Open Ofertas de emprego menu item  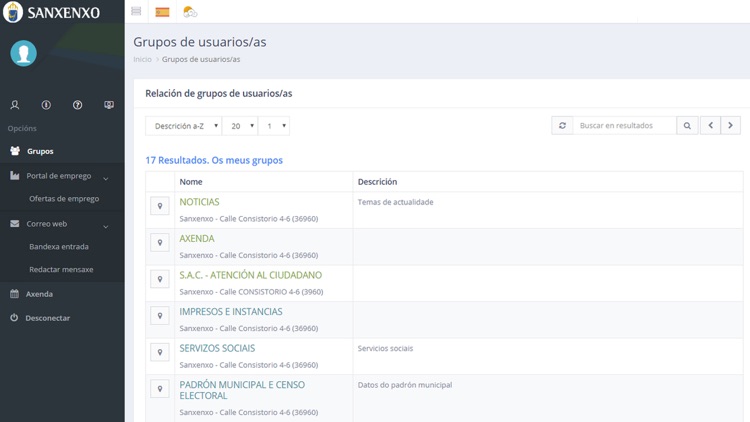click(x=64, y=199)
